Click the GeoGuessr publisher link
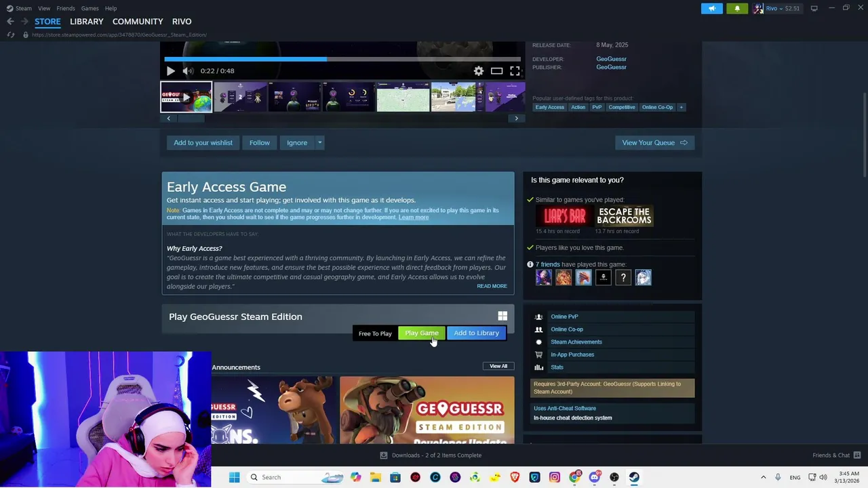 pos(611,67)
